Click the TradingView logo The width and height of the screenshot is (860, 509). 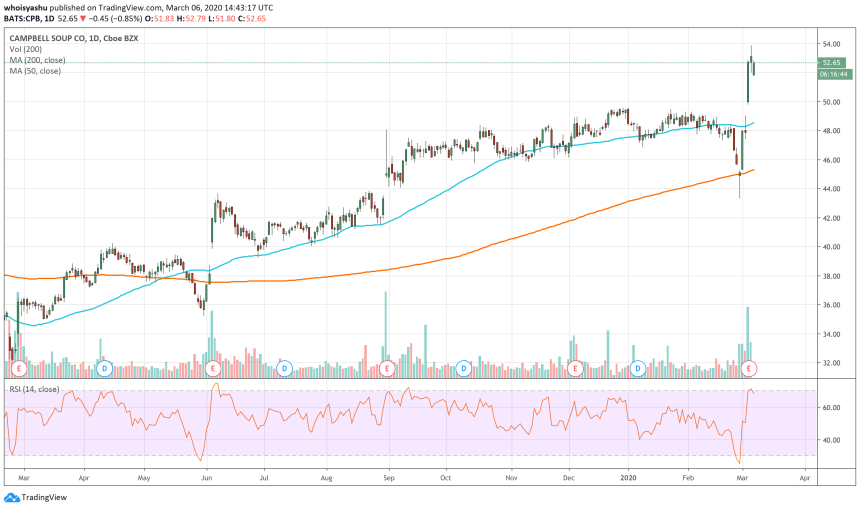(x=36, y=497)
